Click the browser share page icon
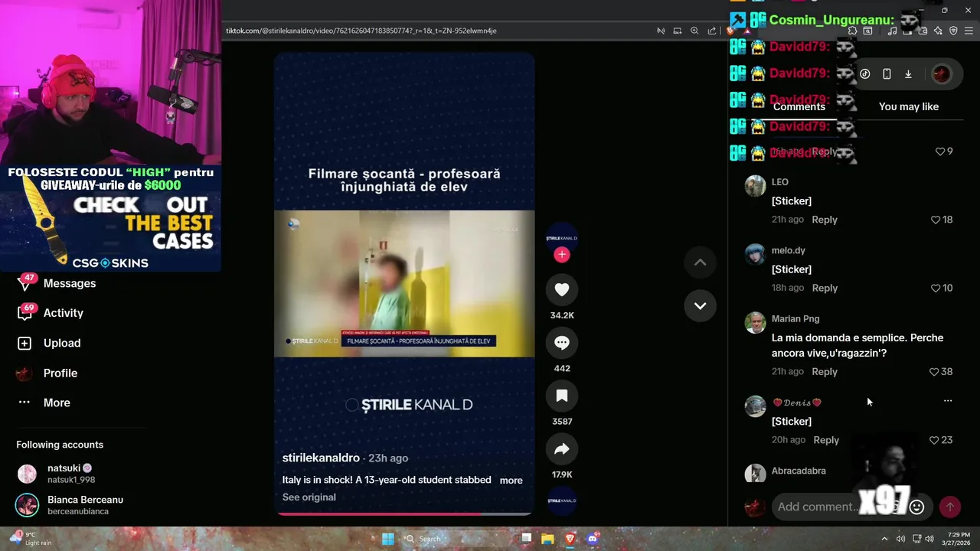 [x=712, y=31]
